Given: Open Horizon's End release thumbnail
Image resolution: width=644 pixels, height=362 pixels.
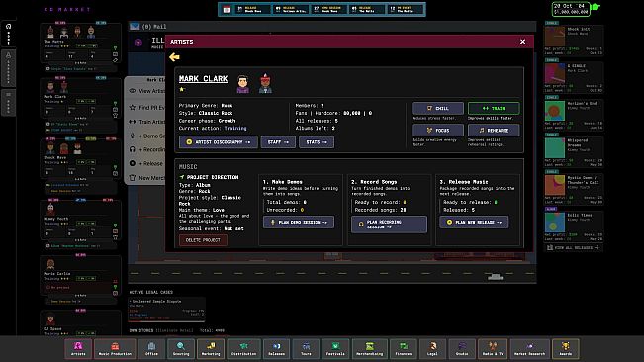Looking at the screenshot, I should coord(554,111).
